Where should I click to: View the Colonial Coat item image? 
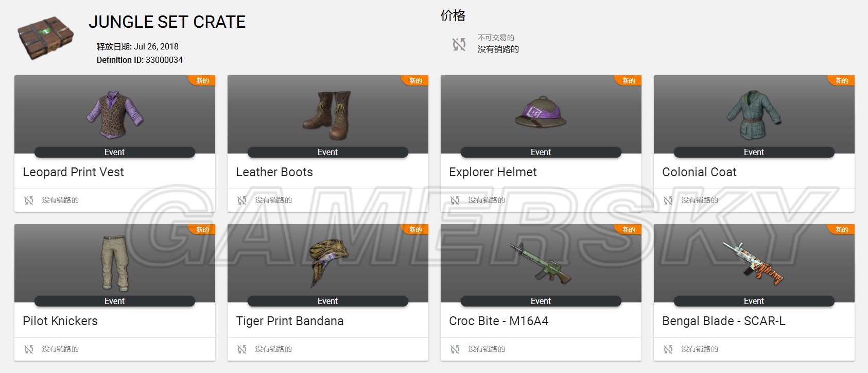tap(754, 115)
